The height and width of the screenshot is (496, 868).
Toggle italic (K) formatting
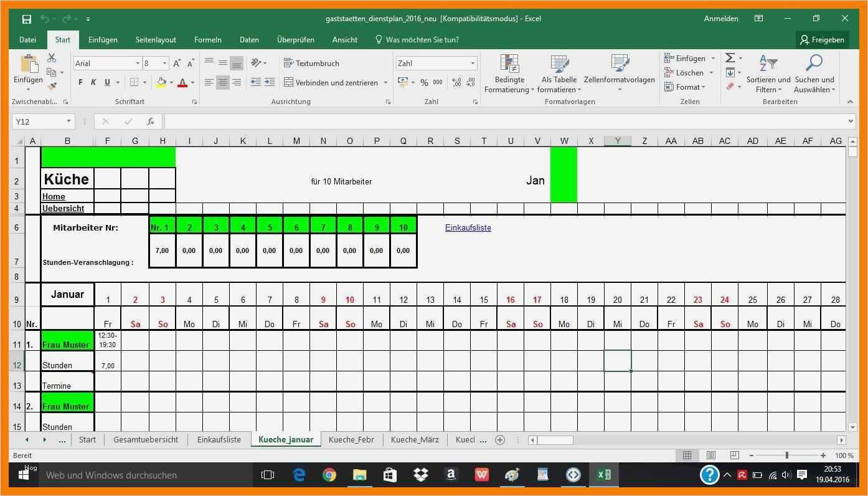(93, 82)
